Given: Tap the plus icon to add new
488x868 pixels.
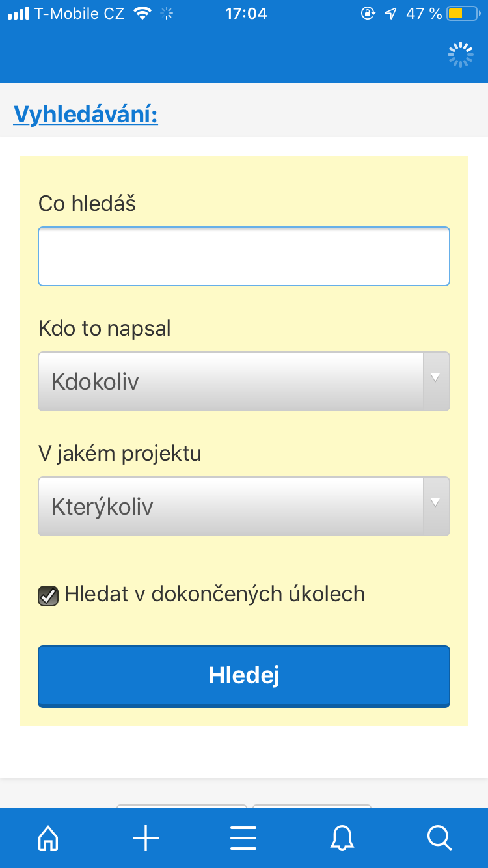Looking at the screenshot, I should [146, 838].
